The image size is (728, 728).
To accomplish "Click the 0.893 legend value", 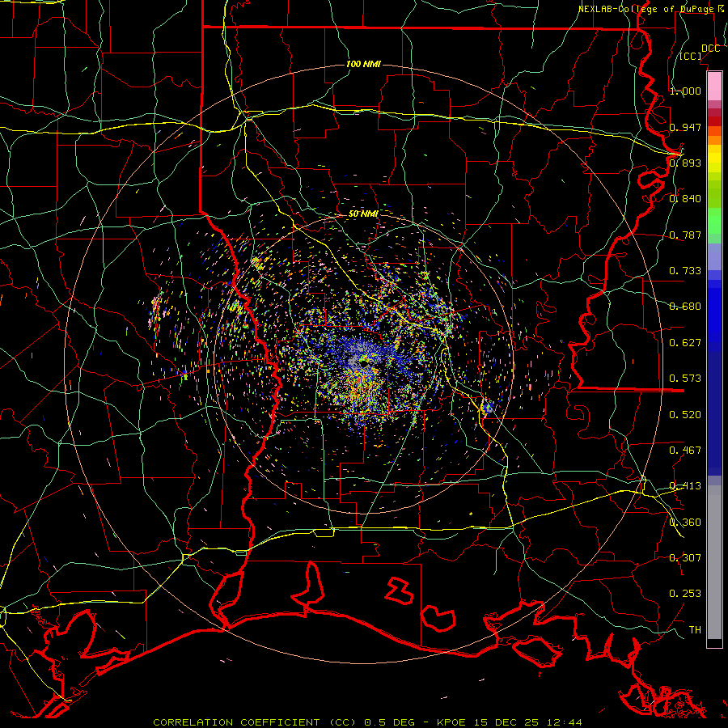I will (x=685, y=163).
